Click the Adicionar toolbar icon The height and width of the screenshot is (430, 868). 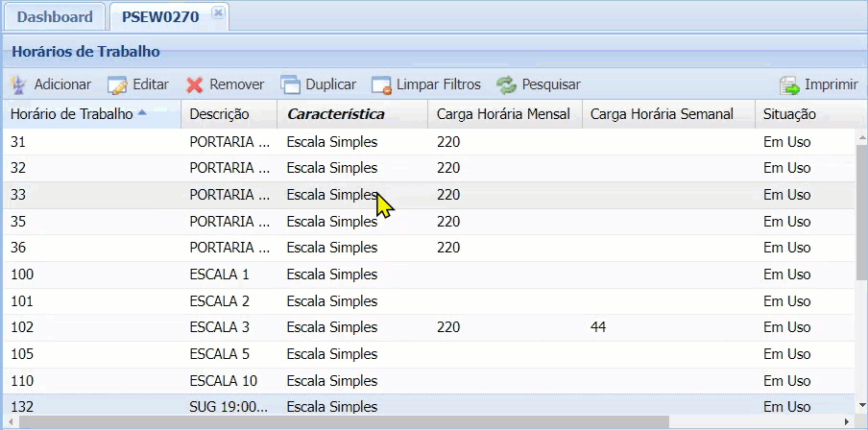[x=19, y=84]
